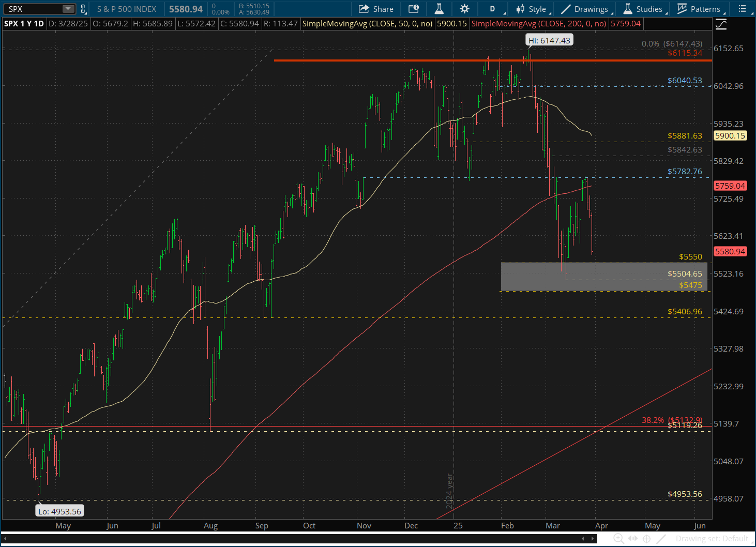Click the B: 5510.15 bid value
Screen dimensions: 756x547
[254, 6]
